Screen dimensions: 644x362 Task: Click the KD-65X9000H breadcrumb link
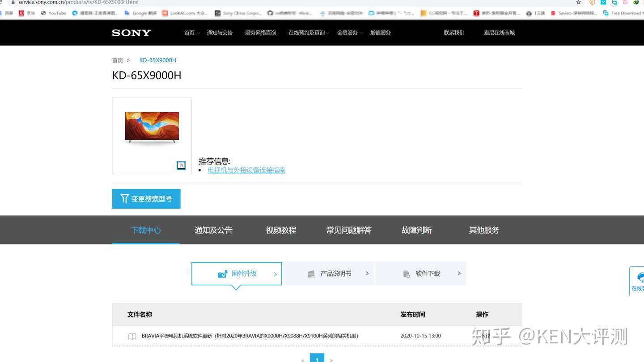click(x=158, y=60)
